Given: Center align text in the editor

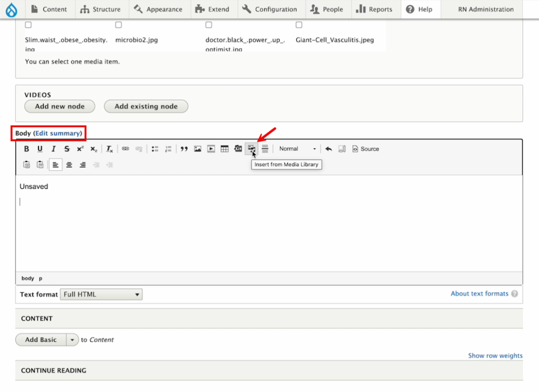Looking at the screenshot, I should coord(69,165).
